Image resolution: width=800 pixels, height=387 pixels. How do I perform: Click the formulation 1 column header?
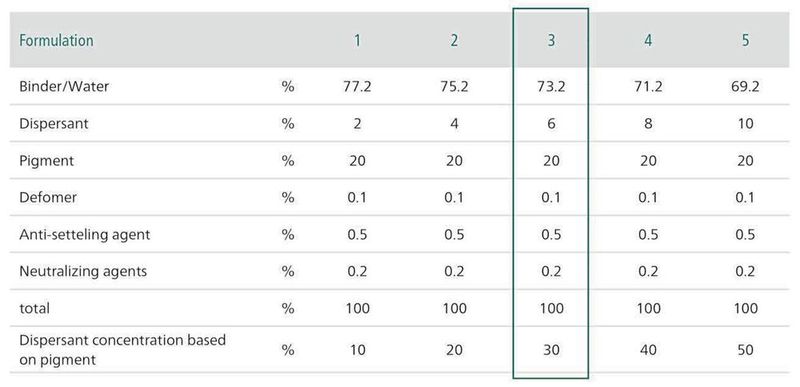[357, 41]
